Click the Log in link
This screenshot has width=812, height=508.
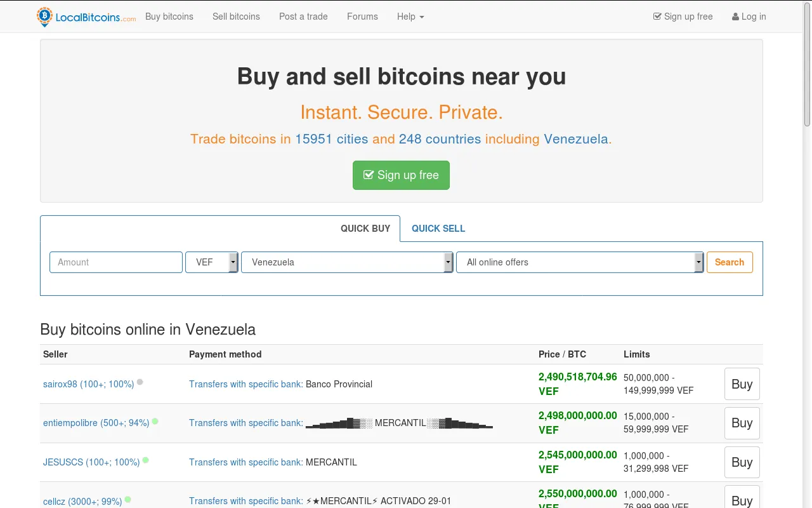click(749, 17)
